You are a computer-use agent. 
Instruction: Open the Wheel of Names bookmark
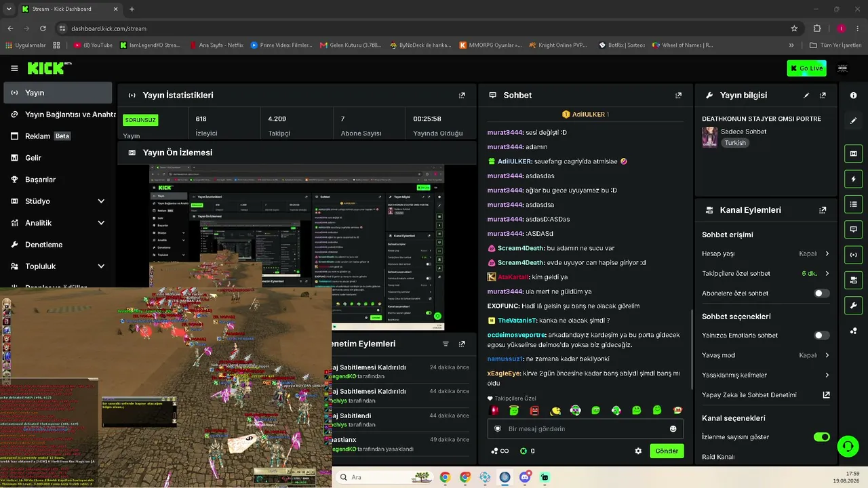pos(683,45)
